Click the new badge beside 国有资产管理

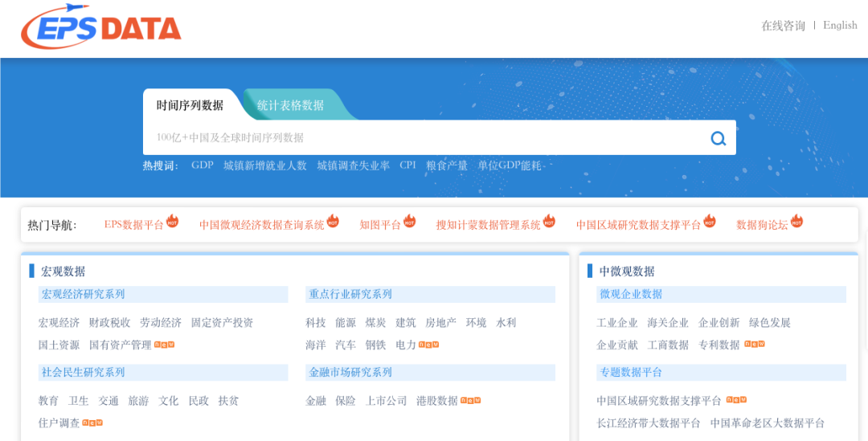(165, 344)
